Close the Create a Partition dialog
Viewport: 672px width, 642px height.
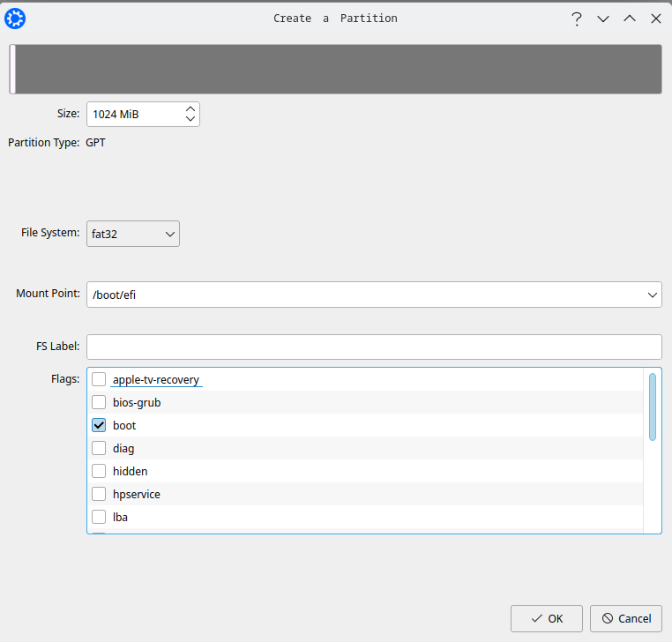656,19
